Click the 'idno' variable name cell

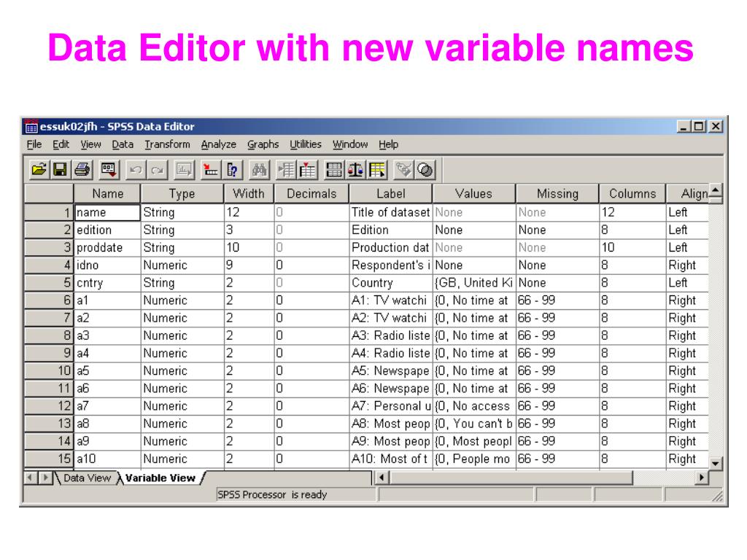pos(107,265)
